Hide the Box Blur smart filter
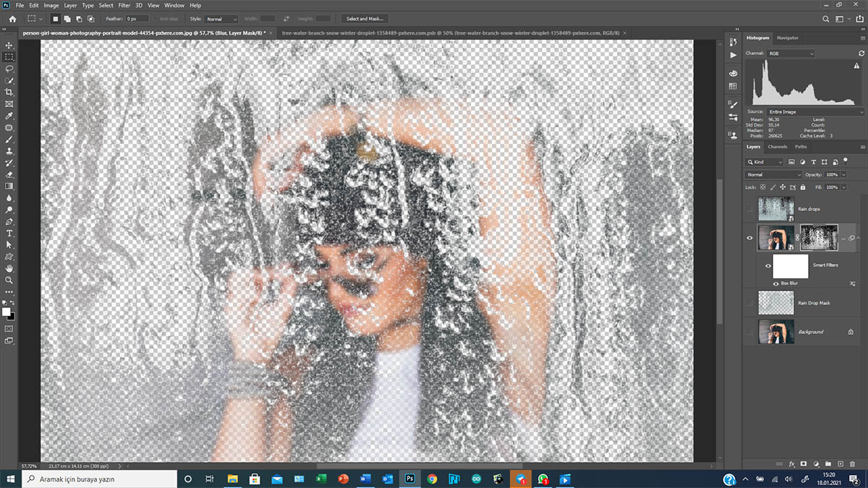 (775, 283)
